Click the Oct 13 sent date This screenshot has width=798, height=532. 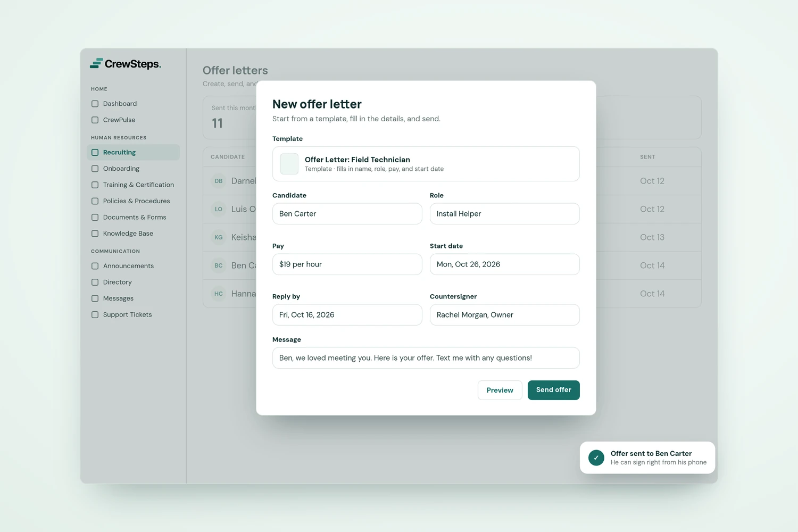click(x=652, y=237)
